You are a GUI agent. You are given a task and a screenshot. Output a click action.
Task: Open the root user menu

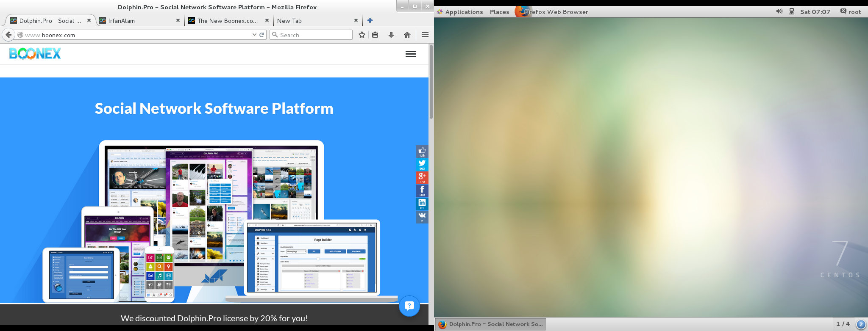click(x=851, y=12)
